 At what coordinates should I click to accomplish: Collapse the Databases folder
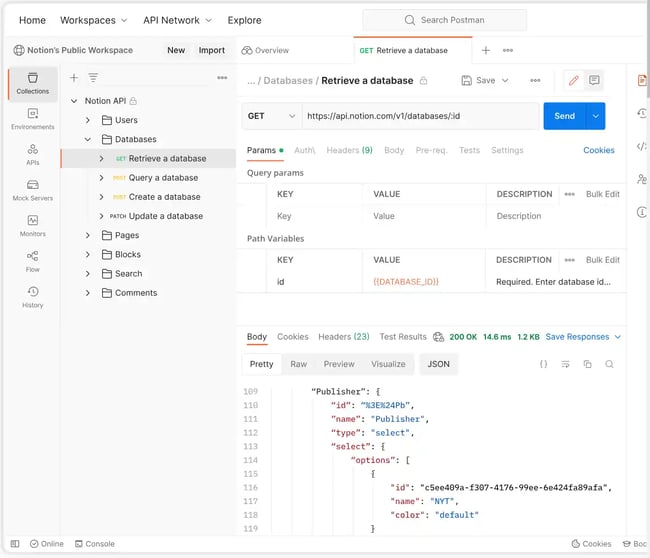[x=88, y=139]
